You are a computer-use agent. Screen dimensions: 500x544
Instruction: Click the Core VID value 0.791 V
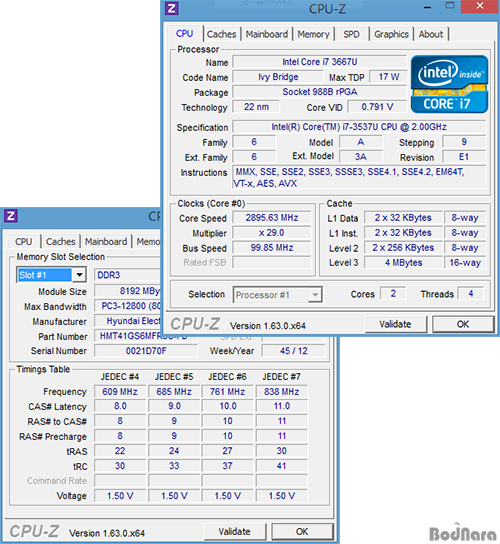(x=377, y=107)
